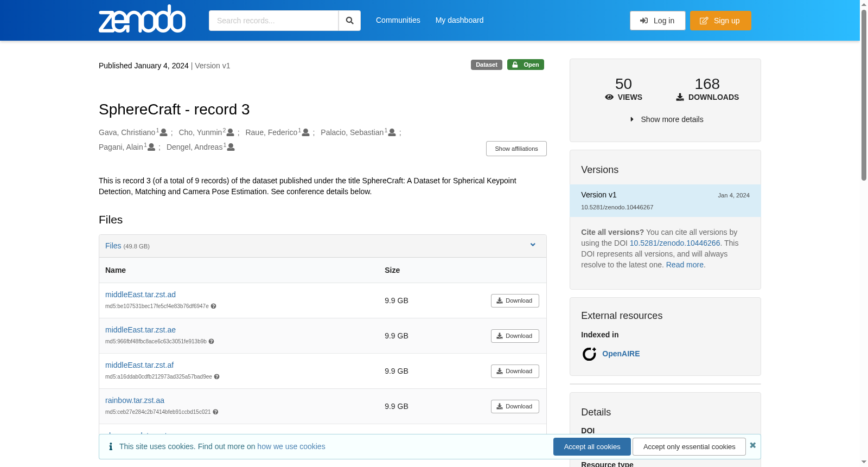Image resolution: width=868 pixels, height=467 pixels.
Task: Go to My dashboard
Action: point(459,20)
